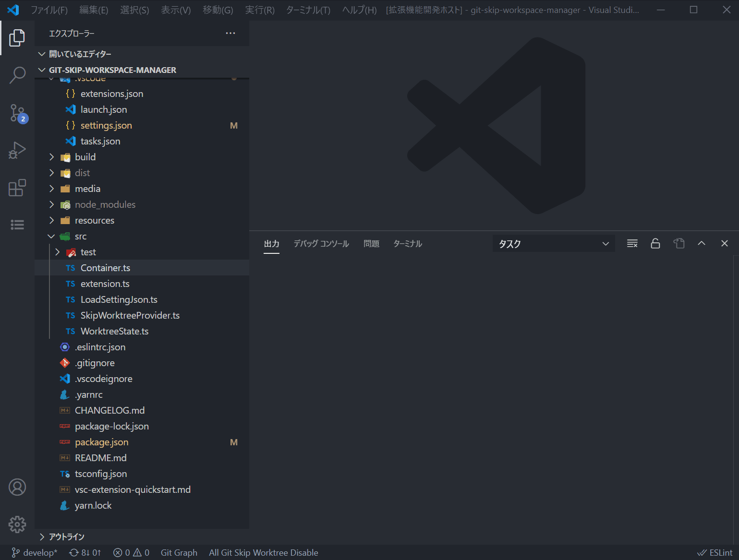Expand the build folder
Image resolution: width=739 pixels, height=560 pixels.
tap(142, 157)
